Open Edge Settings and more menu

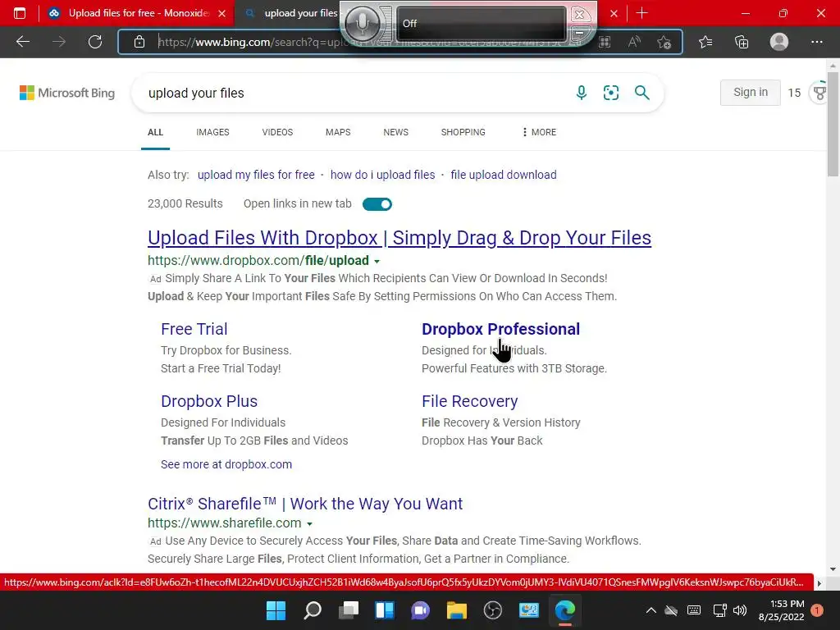[x=816, y=42]
